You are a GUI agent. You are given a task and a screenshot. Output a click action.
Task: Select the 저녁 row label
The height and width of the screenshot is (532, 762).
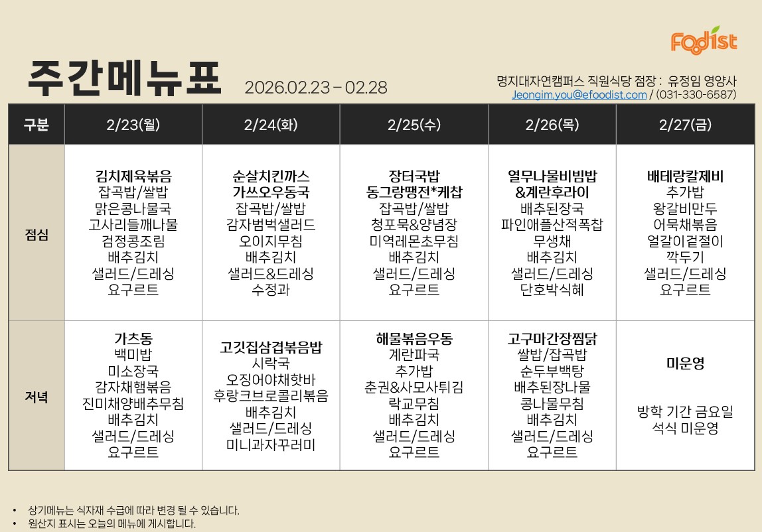point(37,397)
